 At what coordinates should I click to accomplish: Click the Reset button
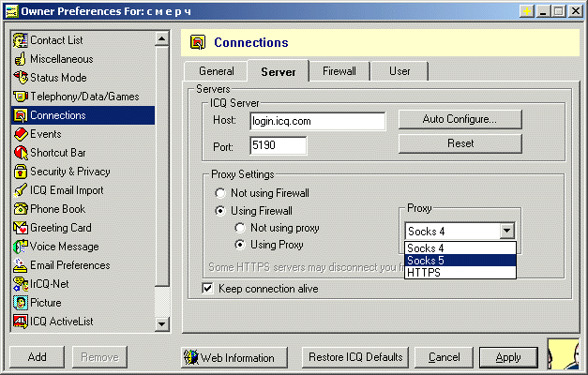[460, 143]
